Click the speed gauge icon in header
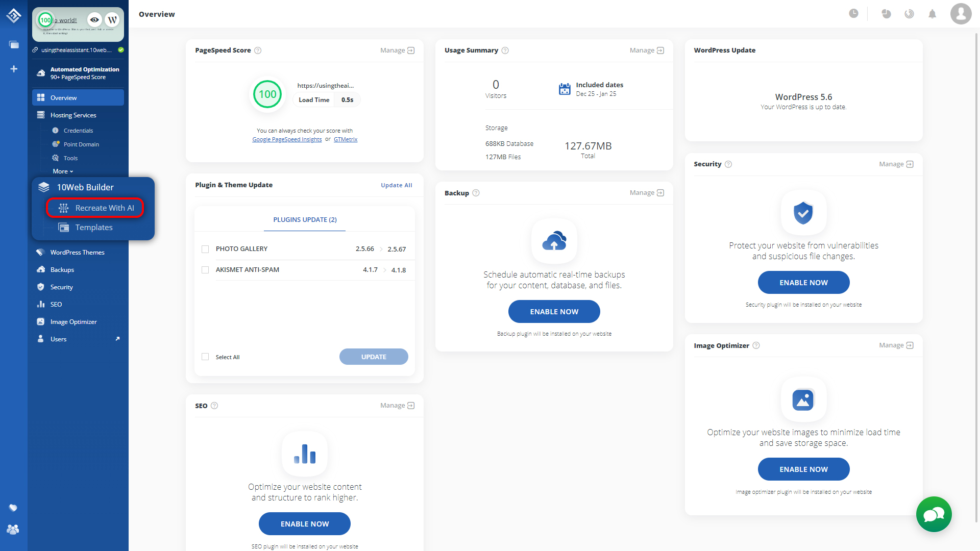The width and height of the screenshot is (980, 551). point(909,14)
